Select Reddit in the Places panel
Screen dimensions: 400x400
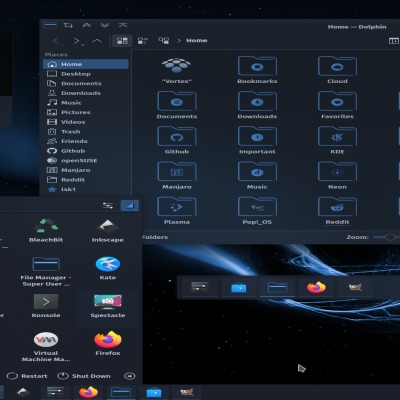(86, 180)
